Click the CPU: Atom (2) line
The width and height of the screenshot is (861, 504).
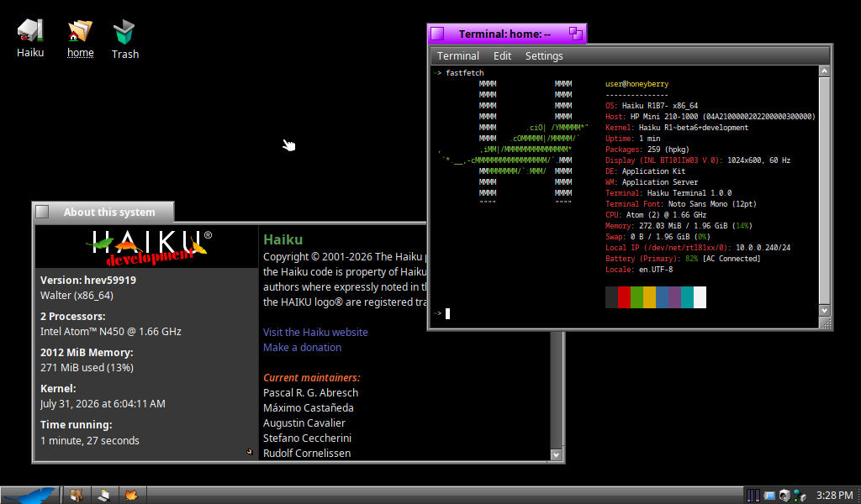tap(656, 215)
